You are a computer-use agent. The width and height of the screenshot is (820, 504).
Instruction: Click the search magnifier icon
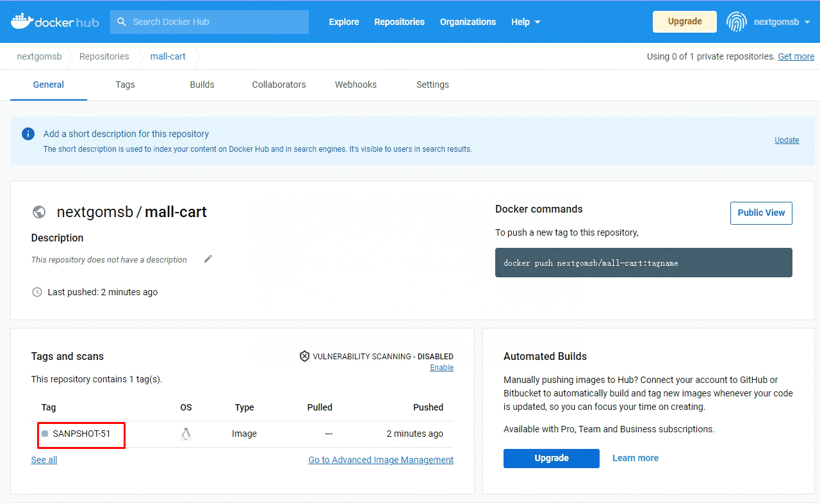pyautogui.click(x=122, y=22)
